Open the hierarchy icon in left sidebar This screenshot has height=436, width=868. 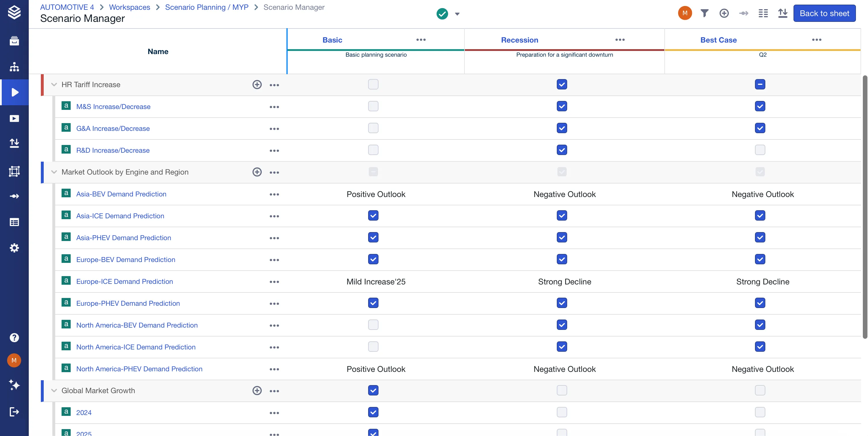14,67
